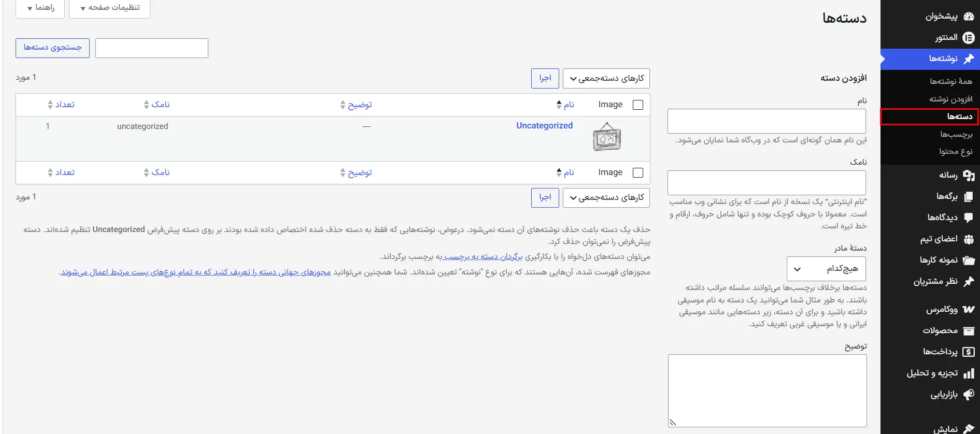Click the نمایش appearance brush icon

click(969, 429)
